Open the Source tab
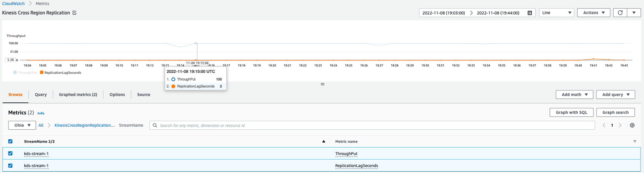The width and height of the screenshot is (644, 173). 144,95
